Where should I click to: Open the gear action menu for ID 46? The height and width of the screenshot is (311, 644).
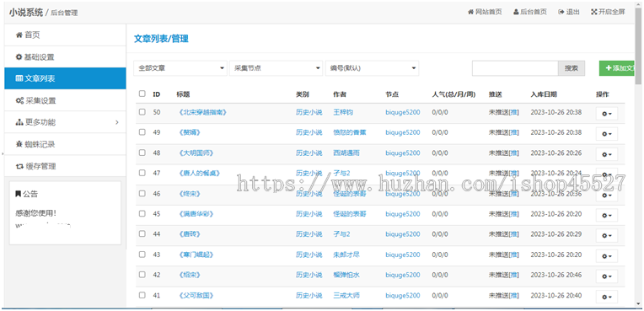point(607,195)
